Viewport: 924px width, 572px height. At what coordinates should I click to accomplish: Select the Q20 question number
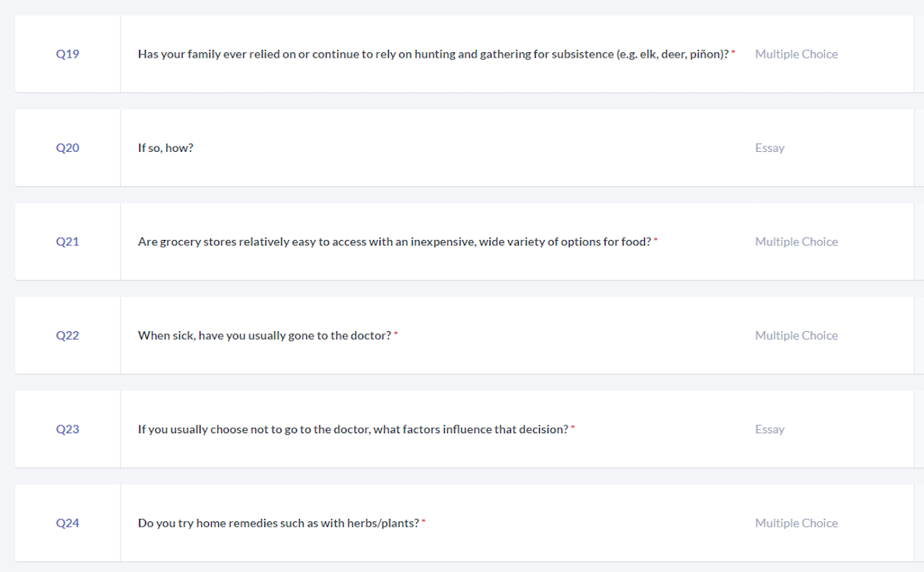pos(67,148)
